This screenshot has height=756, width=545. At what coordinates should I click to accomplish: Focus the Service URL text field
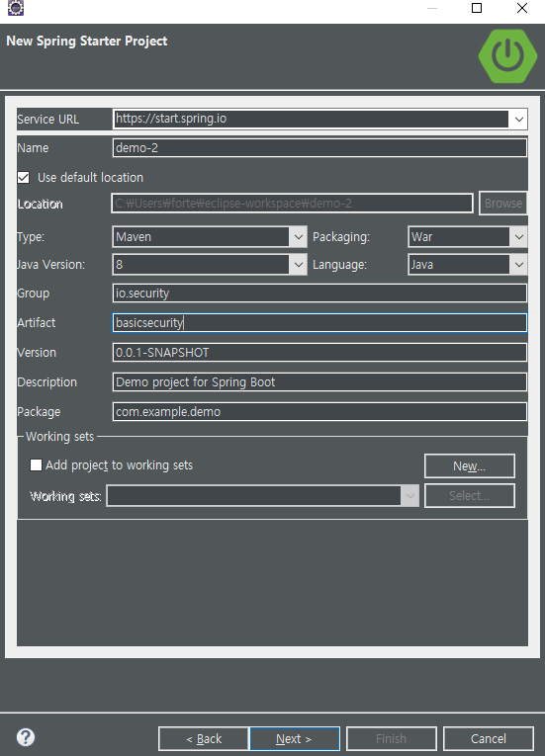click(x=312, y=120)
